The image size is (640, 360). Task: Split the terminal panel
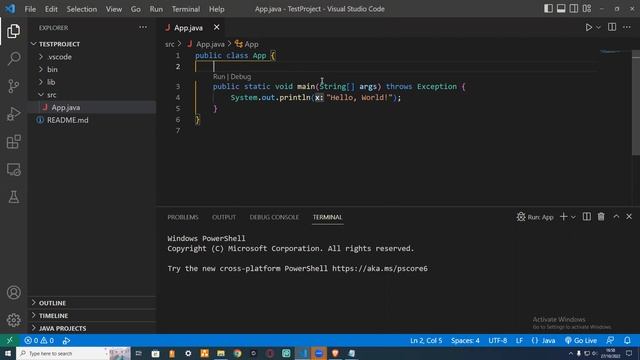pos(587,217)
